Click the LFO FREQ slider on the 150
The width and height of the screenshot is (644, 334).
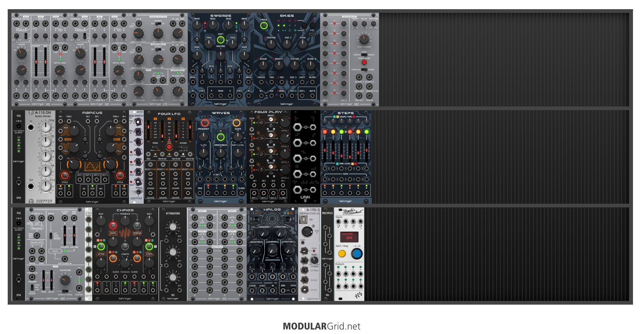click(x=44, y=281)
